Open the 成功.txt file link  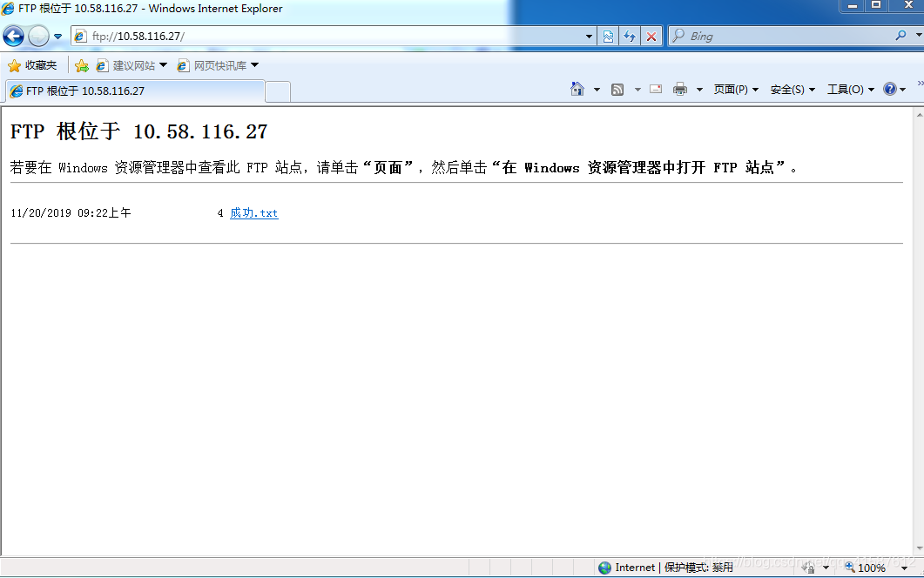(254, 212)
